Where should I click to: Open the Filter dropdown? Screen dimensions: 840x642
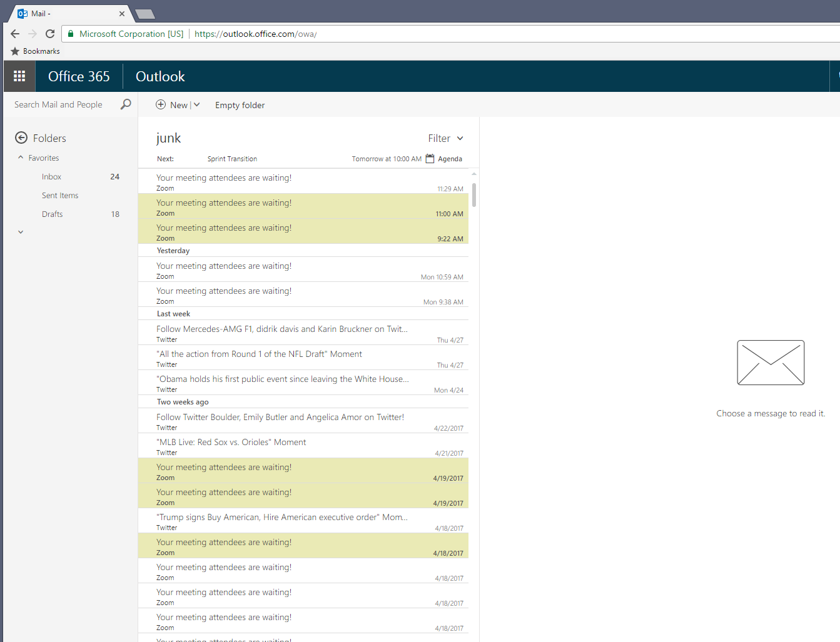tap(445, 138)
